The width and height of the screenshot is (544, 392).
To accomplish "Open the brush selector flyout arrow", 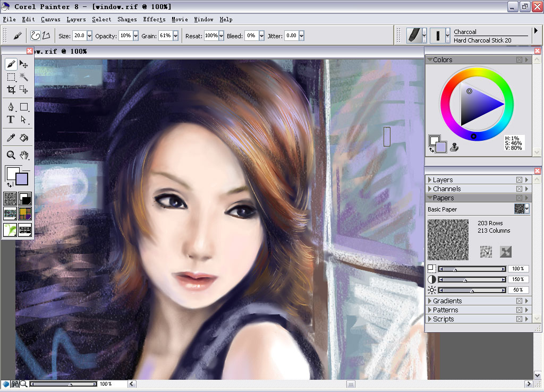I will (536, 31).
